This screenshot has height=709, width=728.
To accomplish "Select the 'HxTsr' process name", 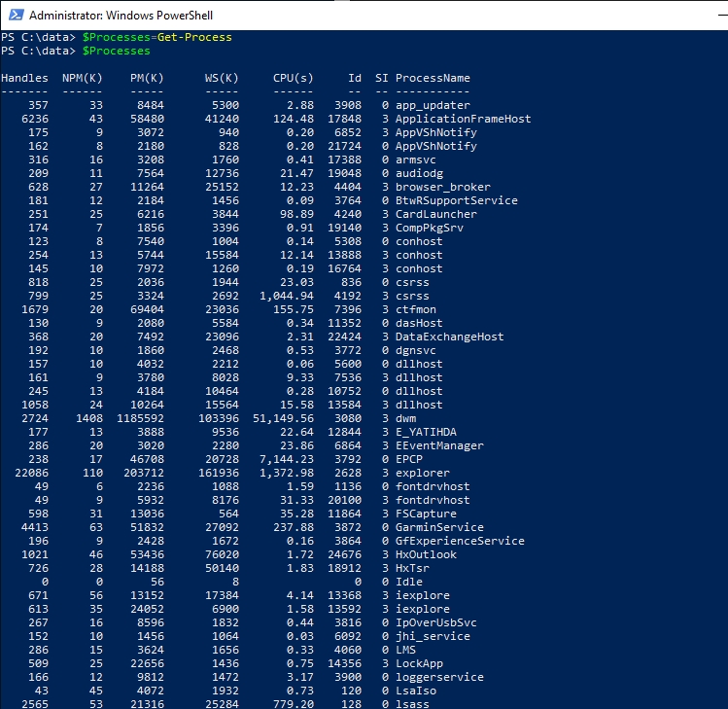I will click(x=412, y=568).
